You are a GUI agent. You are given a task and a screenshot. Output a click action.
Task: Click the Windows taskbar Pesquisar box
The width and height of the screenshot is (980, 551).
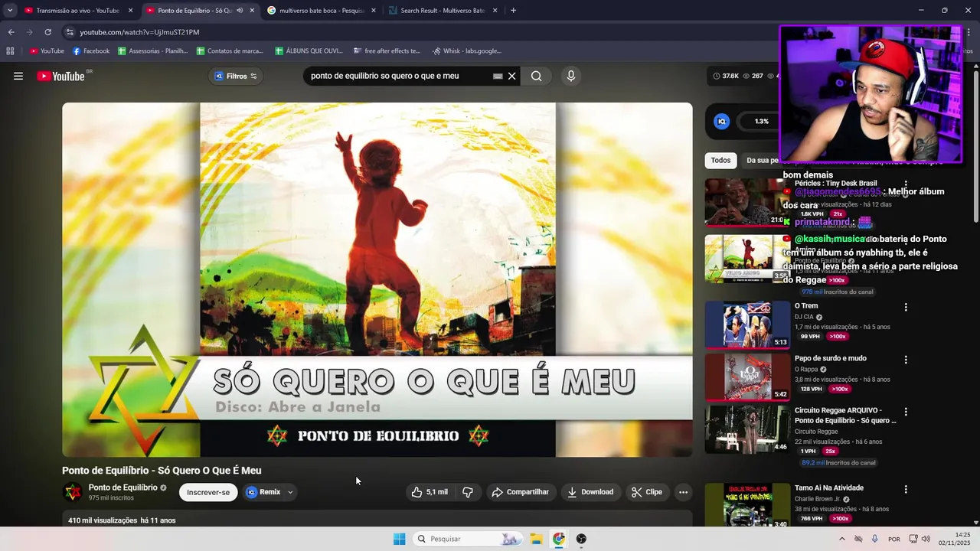click(468, 539)
